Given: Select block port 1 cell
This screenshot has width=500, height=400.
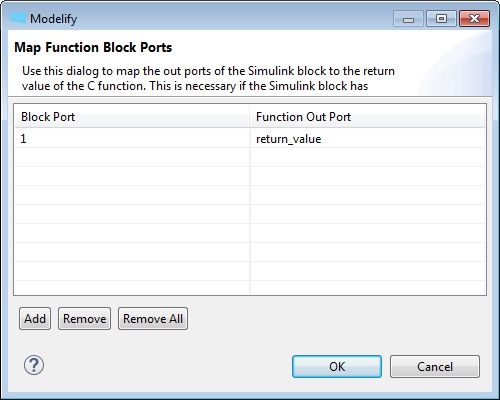Looking at the screenshot, I should [x=132, y=138].
